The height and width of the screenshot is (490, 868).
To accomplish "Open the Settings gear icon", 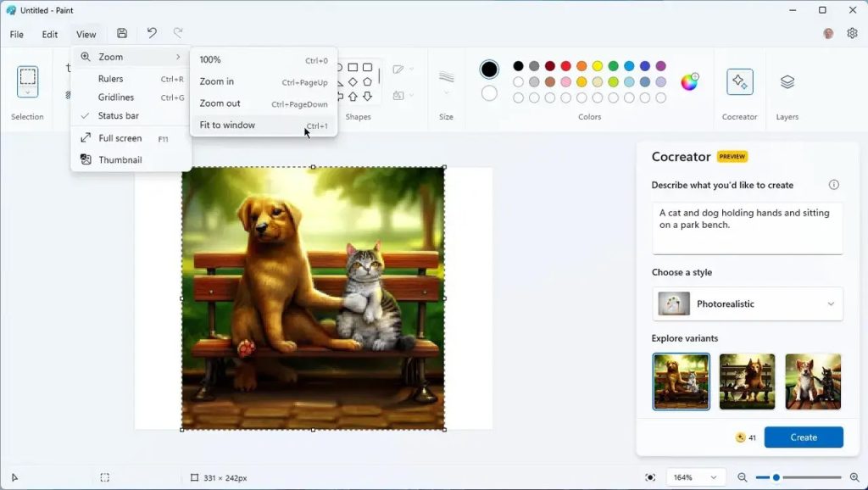I will tap(852, 33).
